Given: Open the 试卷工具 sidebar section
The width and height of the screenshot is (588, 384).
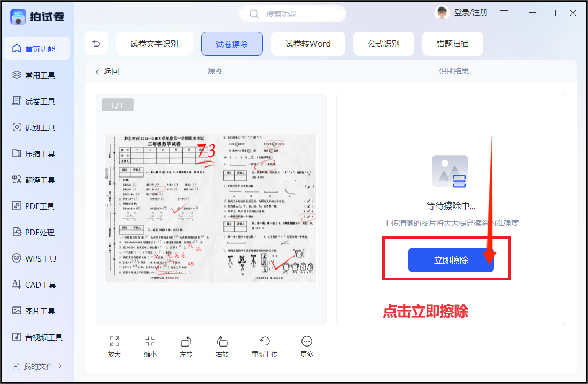Looking at the screenshot, I should point(37,102).
